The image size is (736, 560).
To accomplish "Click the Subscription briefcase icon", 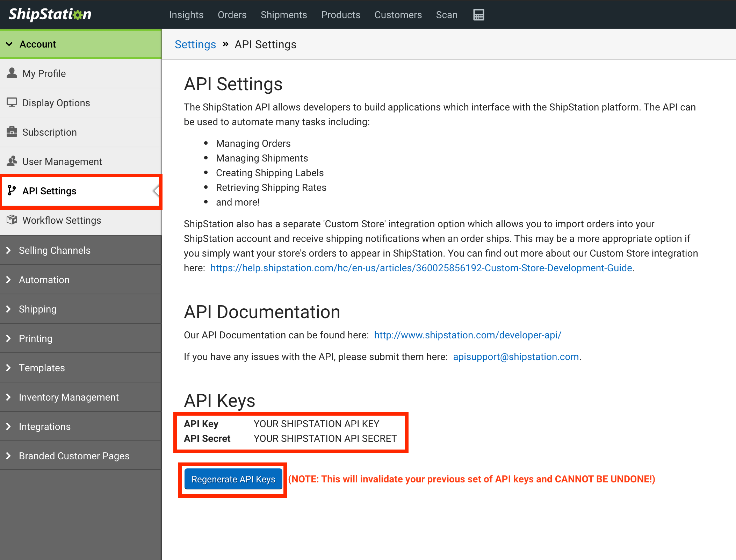I will 12,132.
